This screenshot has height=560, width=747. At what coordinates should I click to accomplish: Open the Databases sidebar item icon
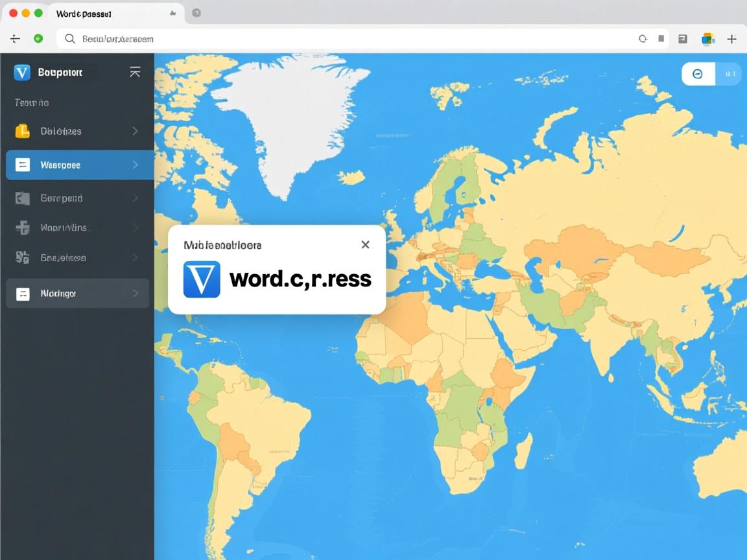coord(22,131)
